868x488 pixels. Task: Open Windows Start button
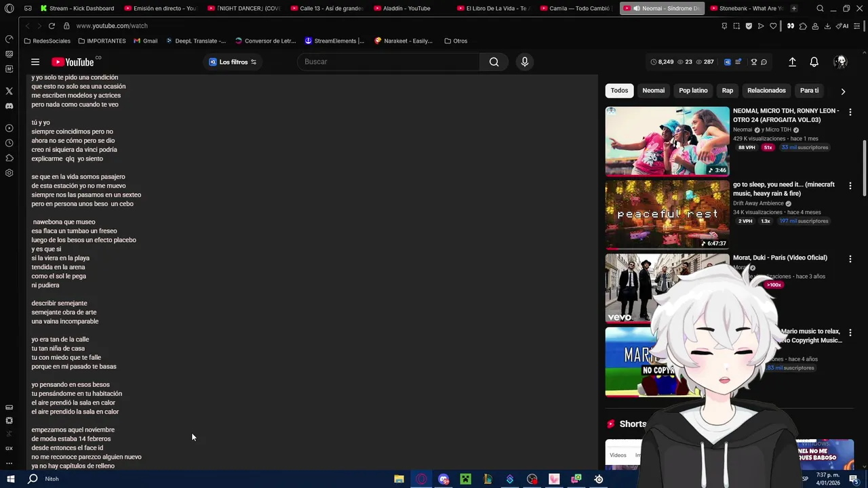coord(11,479)
